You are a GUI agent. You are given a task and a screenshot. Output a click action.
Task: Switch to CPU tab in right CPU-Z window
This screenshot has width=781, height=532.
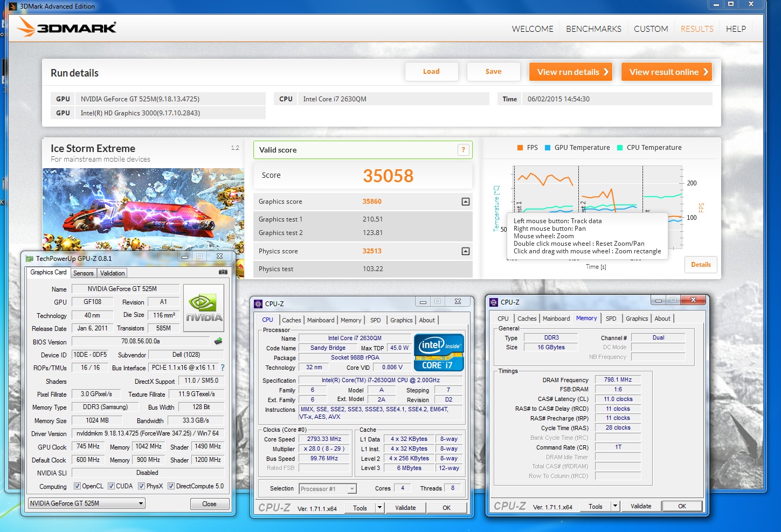[x=503, y=319]
